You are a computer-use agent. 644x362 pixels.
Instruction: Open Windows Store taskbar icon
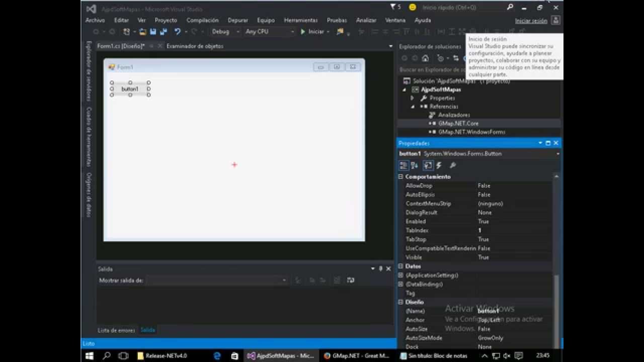pyautogui.click(x=234, y=355)
